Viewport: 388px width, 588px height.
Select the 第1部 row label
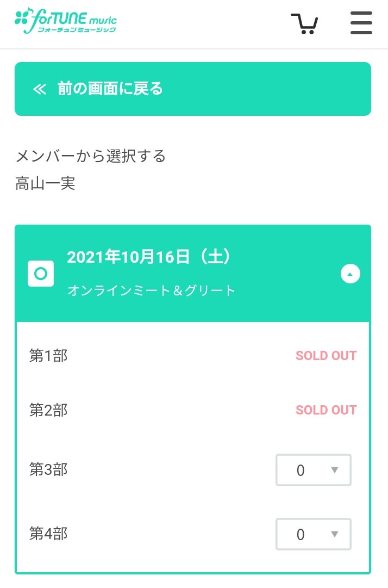click(48, 356)
